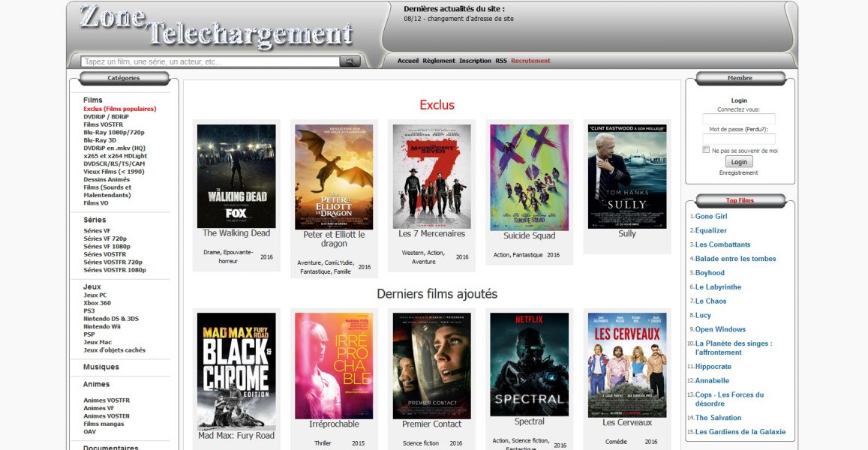The image size is (868, 450).
Task: Open Peter et Elliott le dragon poster
Action: (x=334, y=177)
